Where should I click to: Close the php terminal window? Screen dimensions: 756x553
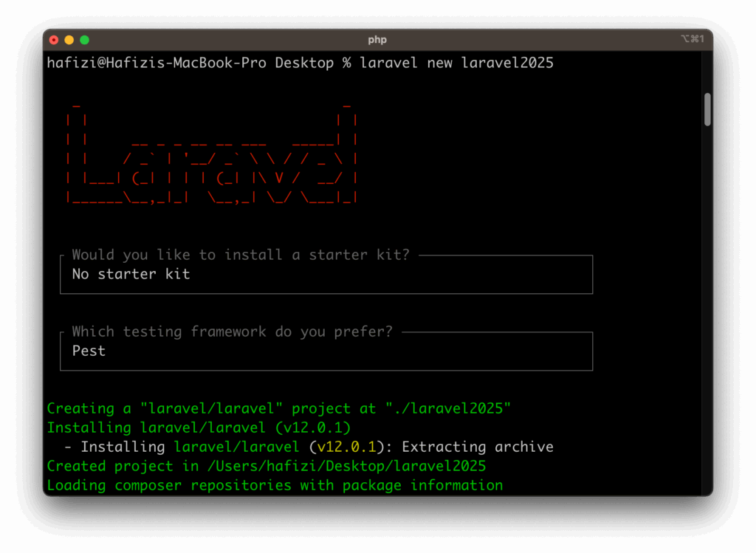click(54, 40)
